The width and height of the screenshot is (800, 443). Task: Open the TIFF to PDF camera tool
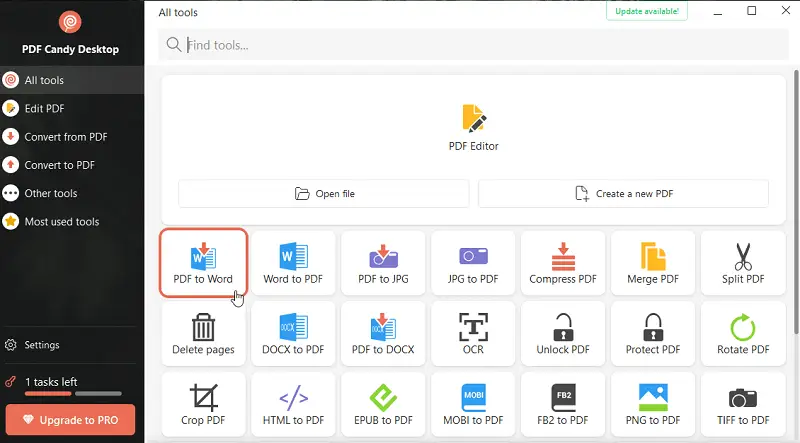[x=743, y=404]
